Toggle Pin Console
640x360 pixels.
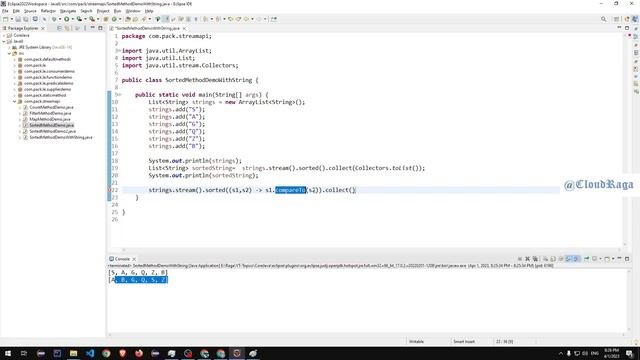pyautogui.click(x=587, y=259)
